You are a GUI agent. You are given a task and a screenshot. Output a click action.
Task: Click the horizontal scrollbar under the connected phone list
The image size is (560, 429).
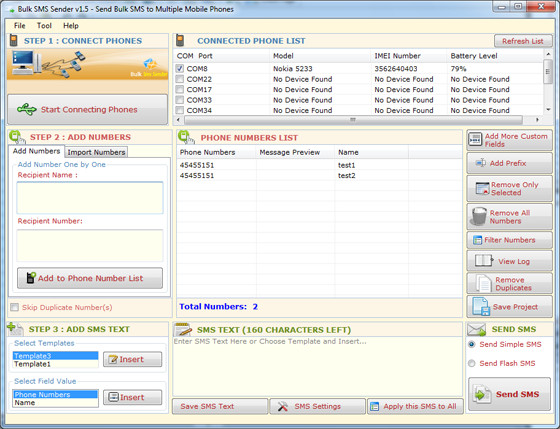point(353,120)
